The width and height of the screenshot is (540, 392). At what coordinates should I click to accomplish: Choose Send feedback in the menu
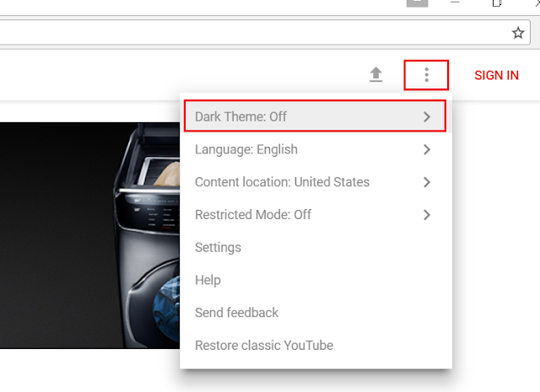pos(316,313)
